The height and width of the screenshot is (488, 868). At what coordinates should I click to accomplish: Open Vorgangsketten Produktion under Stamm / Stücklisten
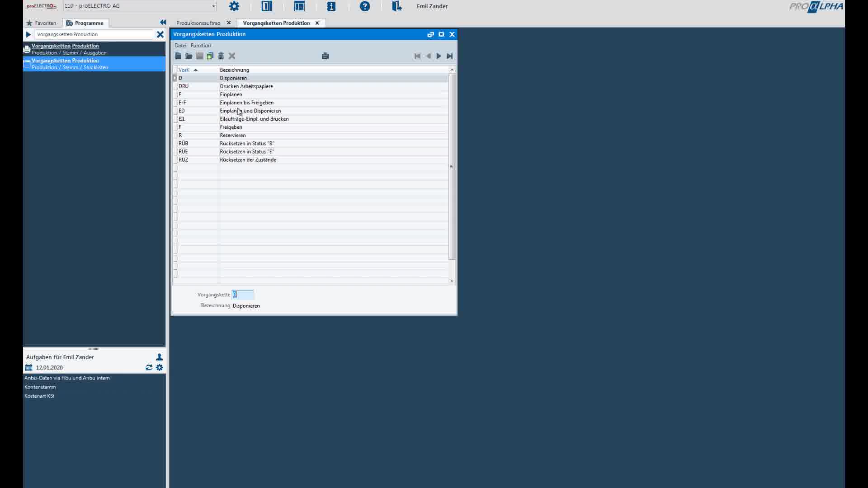click(x=94, y=64)
